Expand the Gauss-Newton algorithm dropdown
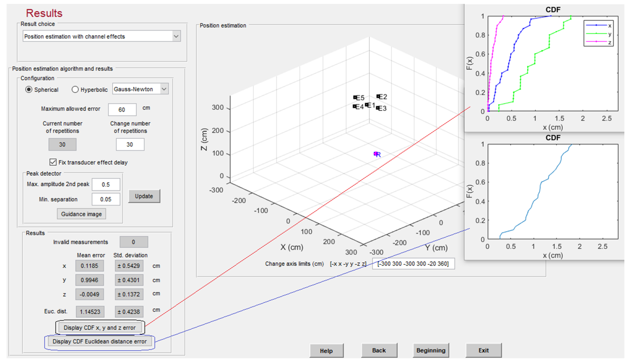 164,89
